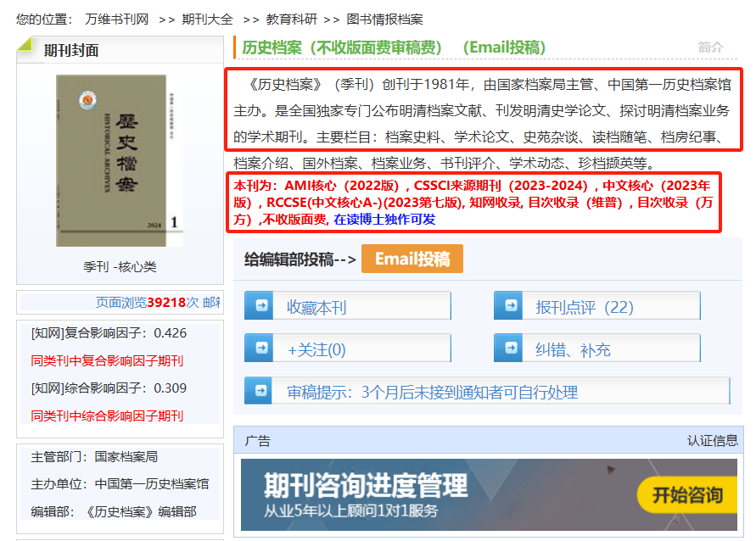Click the arrow icon next to 报刊点评
This screenshot has height=541, width=756.
click(x=509, y=305)
